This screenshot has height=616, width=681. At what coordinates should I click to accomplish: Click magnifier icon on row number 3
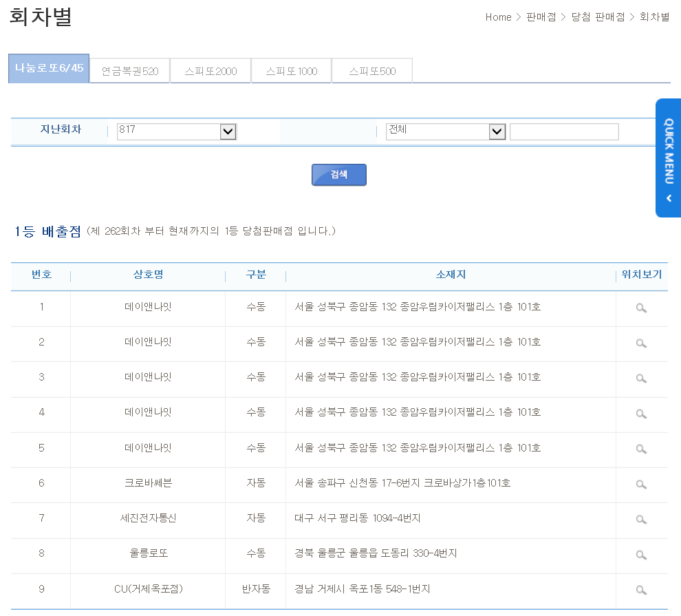point(641,379)
